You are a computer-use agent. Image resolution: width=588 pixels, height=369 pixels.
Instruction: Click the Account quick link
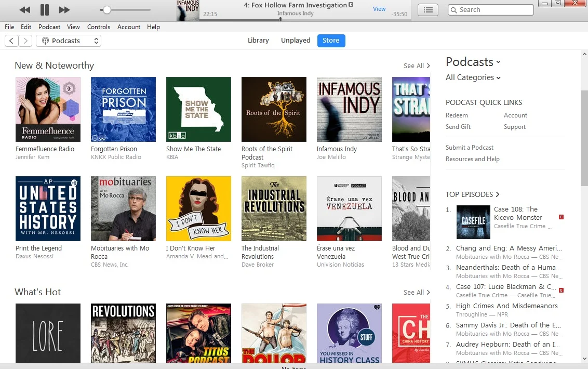point(515,115)
